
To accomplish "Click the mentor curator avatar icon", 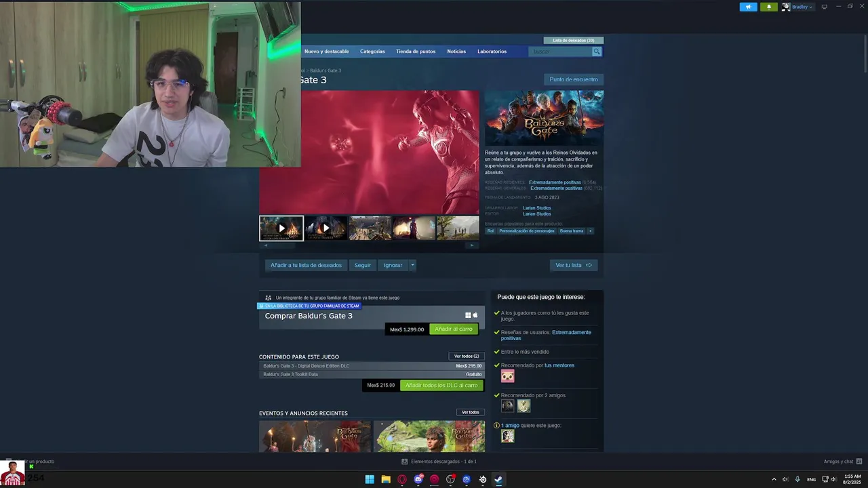I will coord(507,376).
